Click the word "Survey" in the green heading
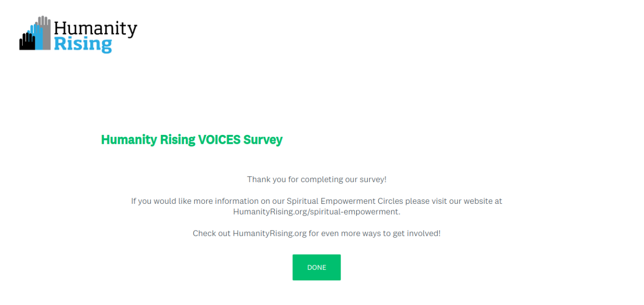644x305 pixels. (263, 139)
